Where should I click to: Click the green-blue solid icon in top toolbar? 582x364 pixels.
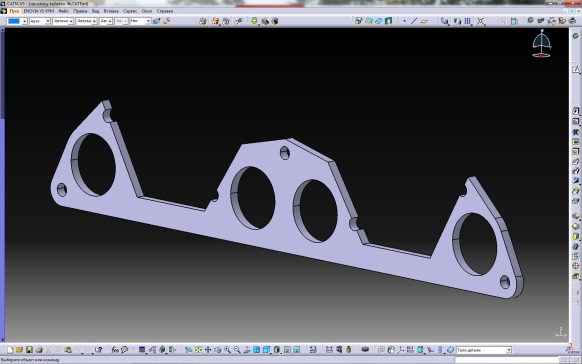point(388,21)
